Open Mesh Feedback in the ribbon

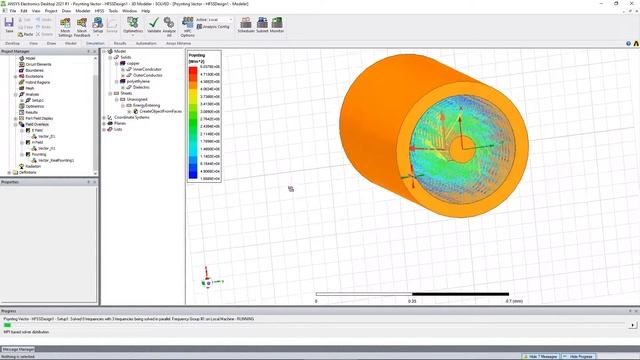coord(82,27)
